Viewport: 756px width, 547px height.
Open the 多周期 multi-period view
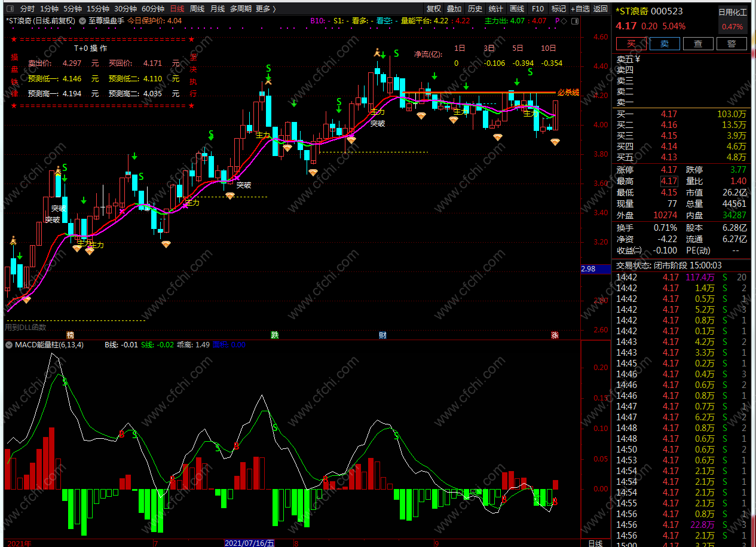[241, 9]
